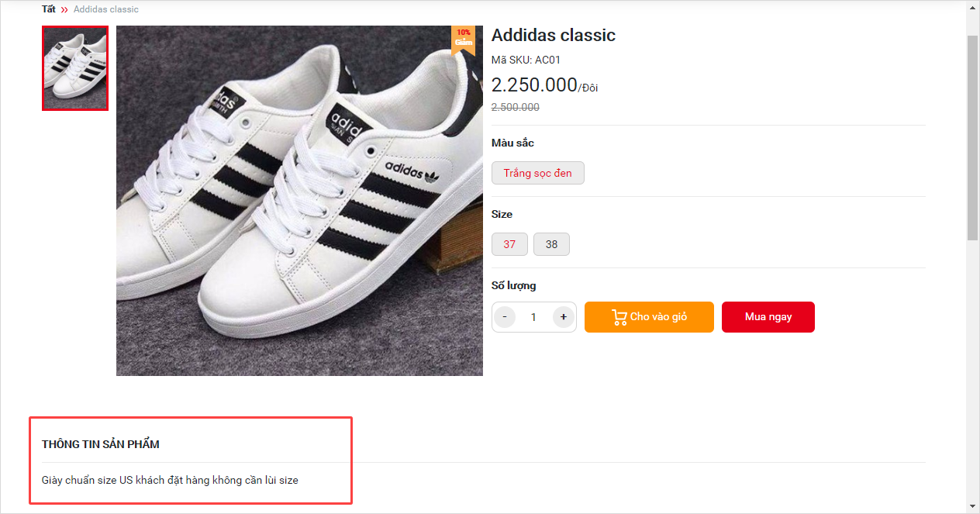Choose size 37
The height and width of the screenshot is (514, 980).
pos(509,244)
